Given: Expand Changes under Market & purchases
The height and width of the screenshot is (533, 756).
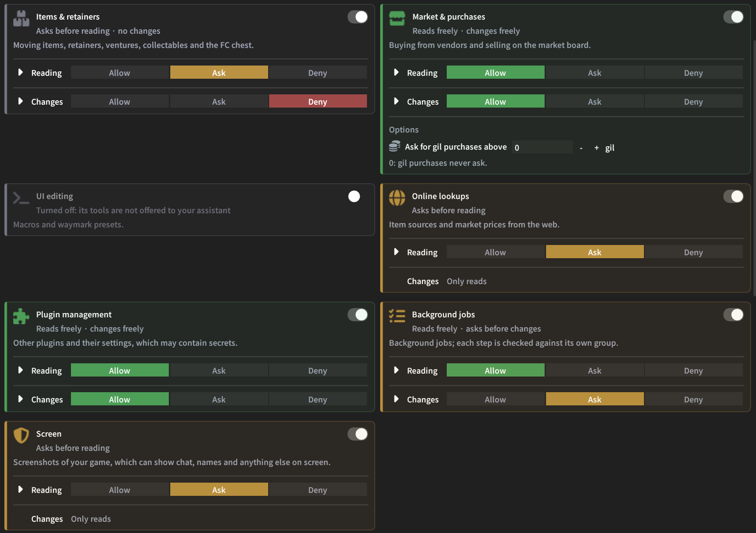Looking at the screenshot, I should 396,101.
